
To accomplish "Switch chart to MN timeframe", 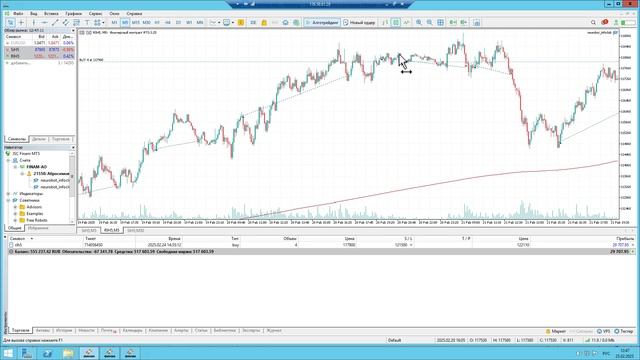I will tap(200, 22).
